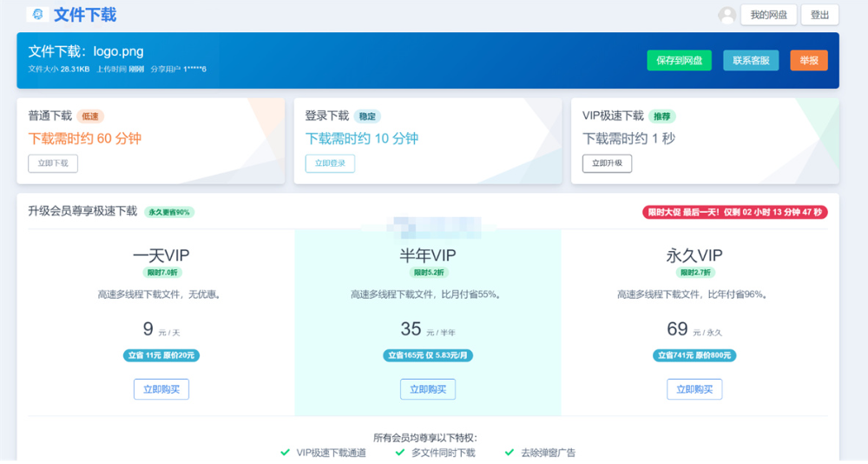This screenshot has height=464, width=868.
Task: Click the 升级会员尊享极速下载 heading
Action: 82,211
